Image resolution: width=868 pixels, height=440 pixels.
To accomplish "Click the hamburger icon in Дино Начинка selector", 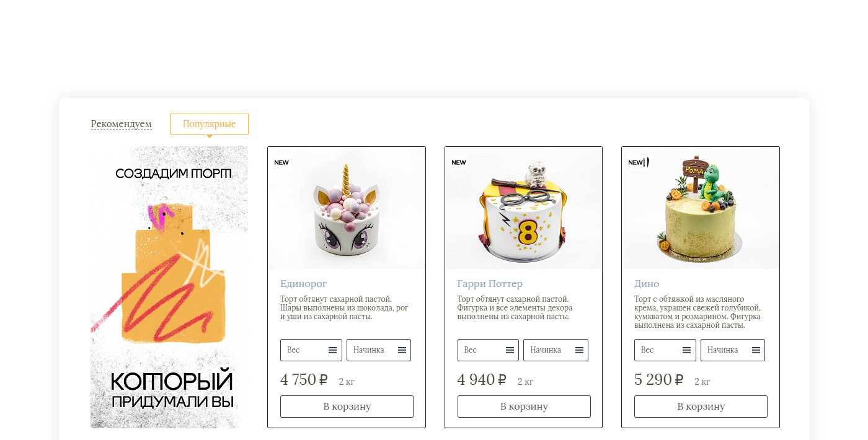I will [756, 350].
